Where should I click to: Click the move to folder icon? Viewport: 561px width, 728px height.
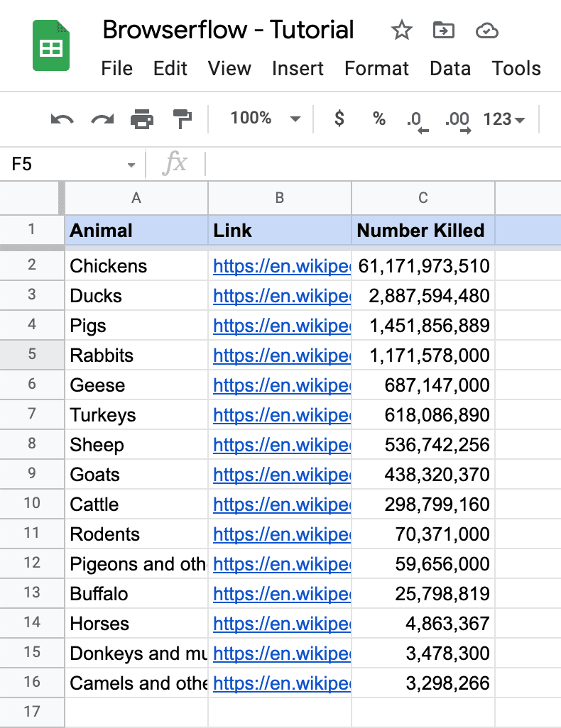tap(444, 31)
